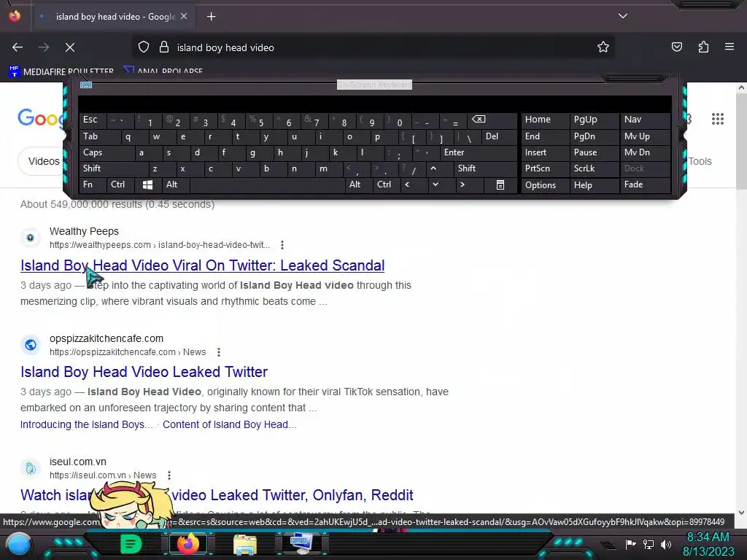Click the site security padlock icon
This screenshot has height=560, width=747.
pos(164,47)
